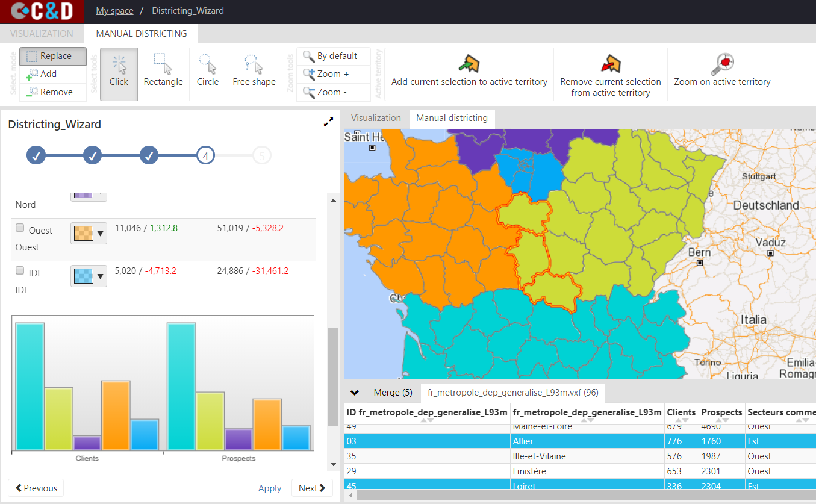Zoom in with Zoom + tool
816x504 pixels.
click(334, 74)
